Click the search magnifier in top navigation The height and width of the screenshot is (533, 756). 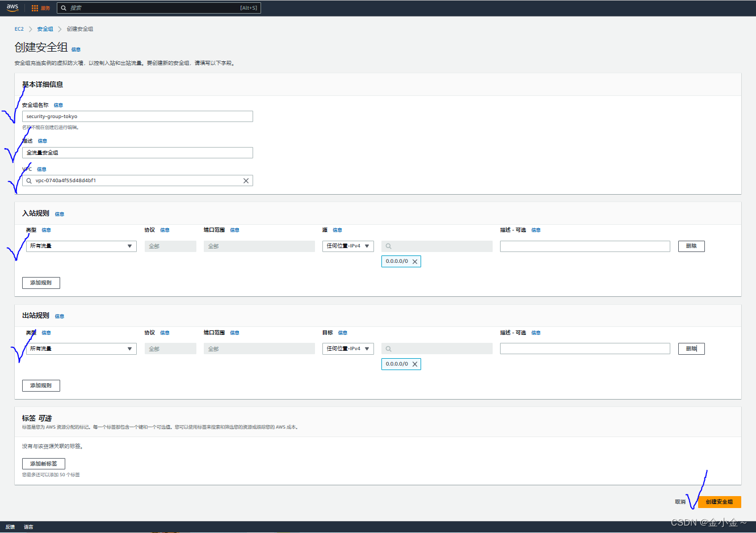pos(62,7)
